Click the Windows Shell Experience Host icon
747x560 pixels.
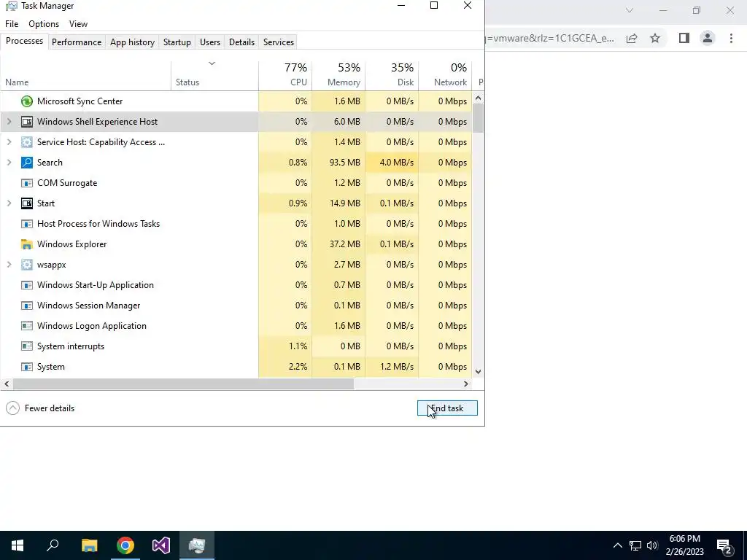pos(27,122)
